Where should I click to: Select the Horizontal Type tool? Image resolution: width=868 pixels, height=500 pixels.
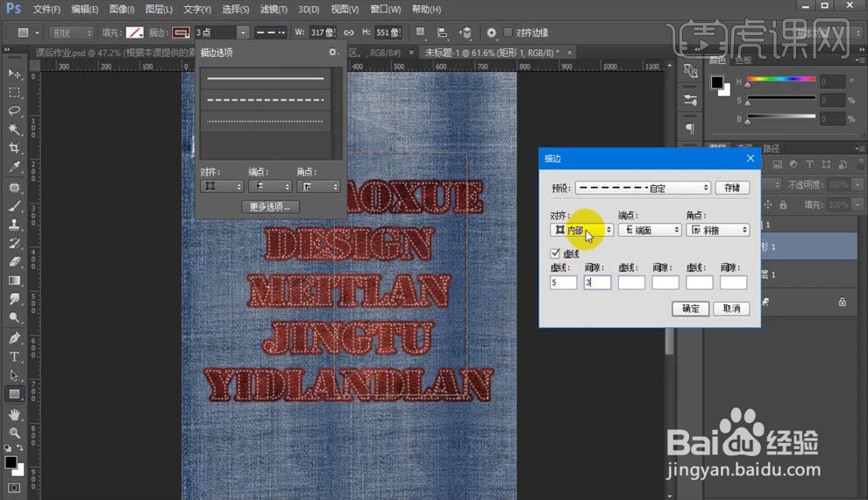14,357
